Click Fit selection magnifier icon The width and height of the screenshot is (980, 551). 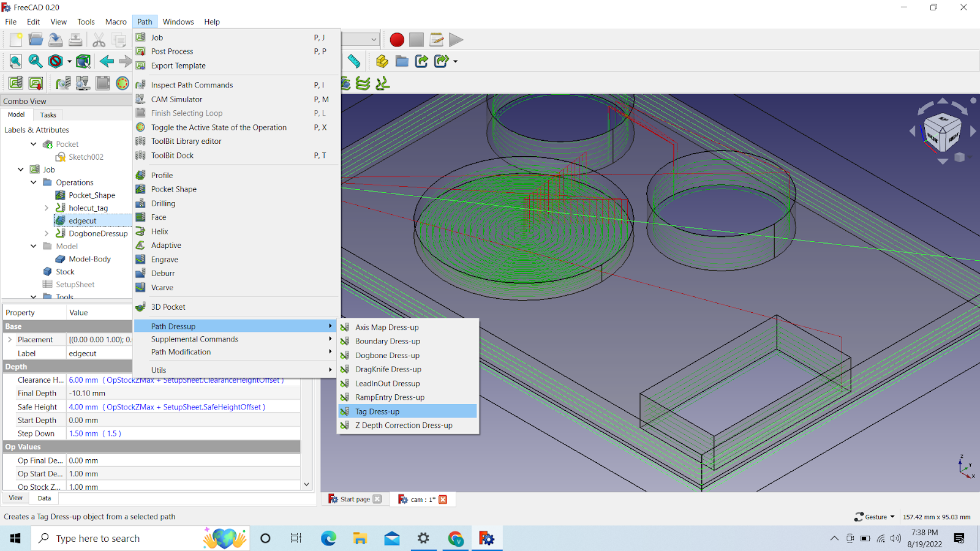(36, 61)
